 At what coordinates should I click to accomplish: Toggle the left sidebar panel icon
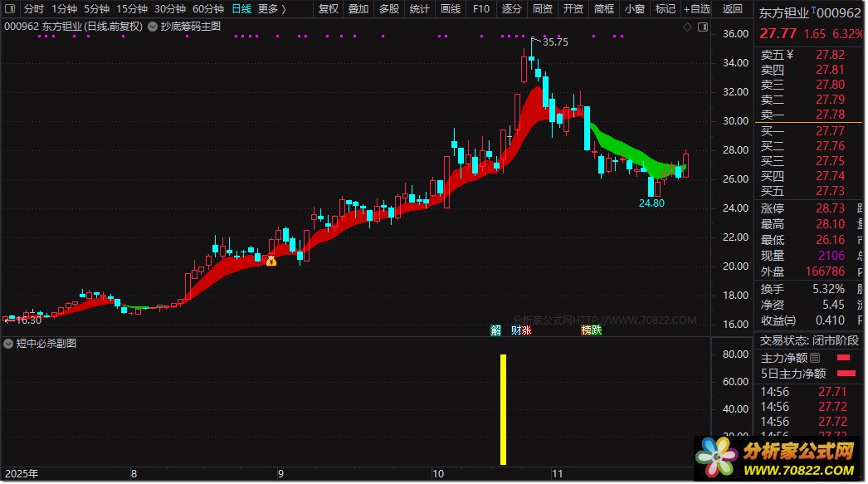point(10,9)
